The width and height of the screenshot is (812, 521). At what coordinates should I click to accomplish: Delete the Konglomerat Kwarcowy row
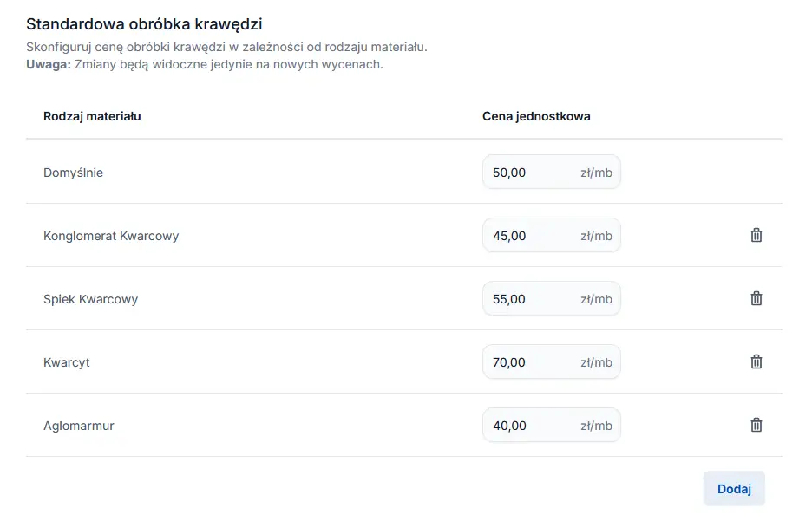[756, 235]
